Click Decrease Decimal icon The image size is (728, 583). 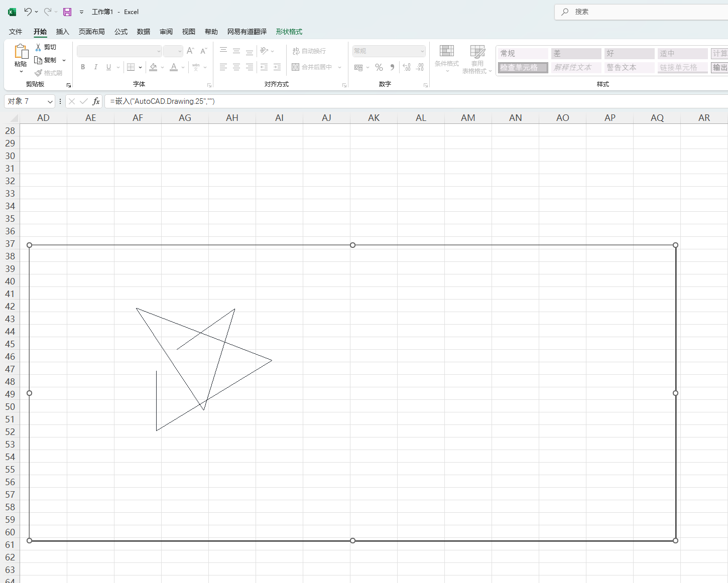pyautogui.click(x=420, y=67)
